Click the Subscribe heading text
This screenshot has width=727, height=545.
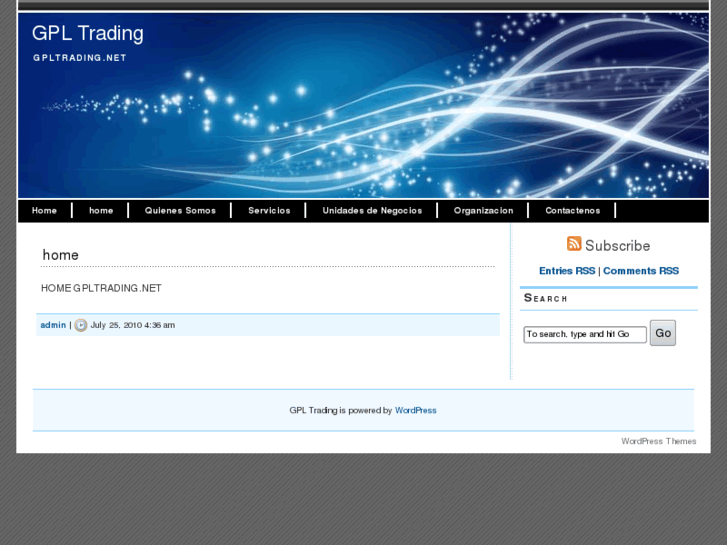pos(618,245)
